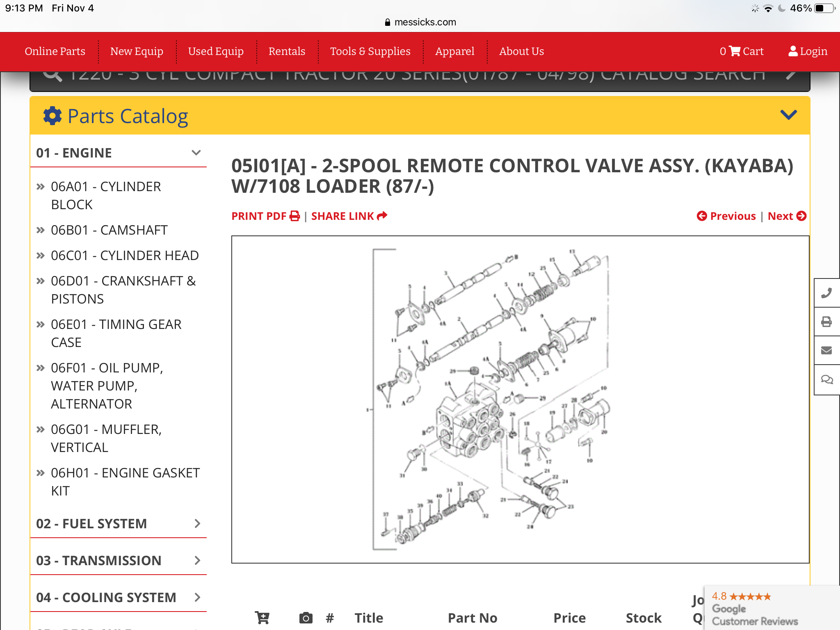Image resolution: width=840 pixels, height=630 pixels.
Task: Click the Parts Catalog gear icon
Action: click(x=52, y=116)
